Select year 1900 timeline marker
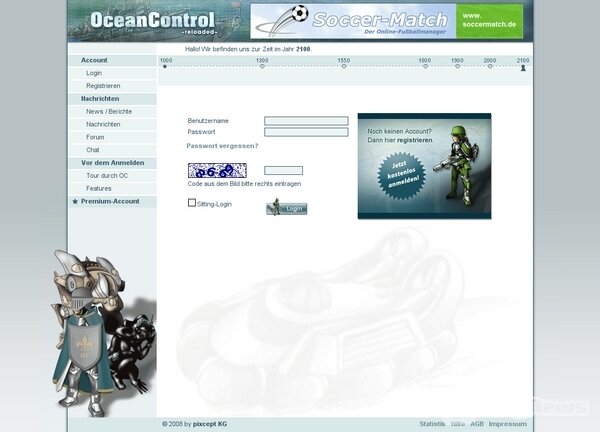Image resolution: width=600 pixels, height=432 pixels. click(457, 66)
